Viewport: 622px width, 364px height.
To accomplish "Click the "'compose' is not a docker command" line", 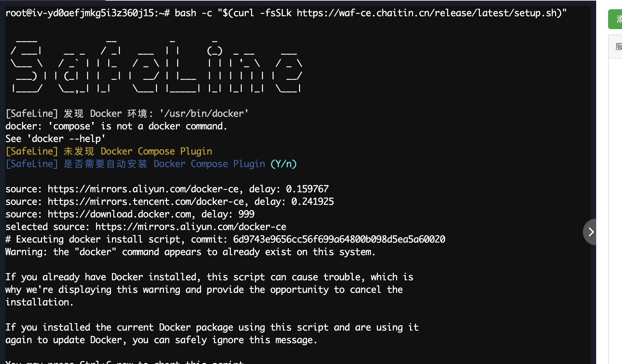I will coord(116,126).
